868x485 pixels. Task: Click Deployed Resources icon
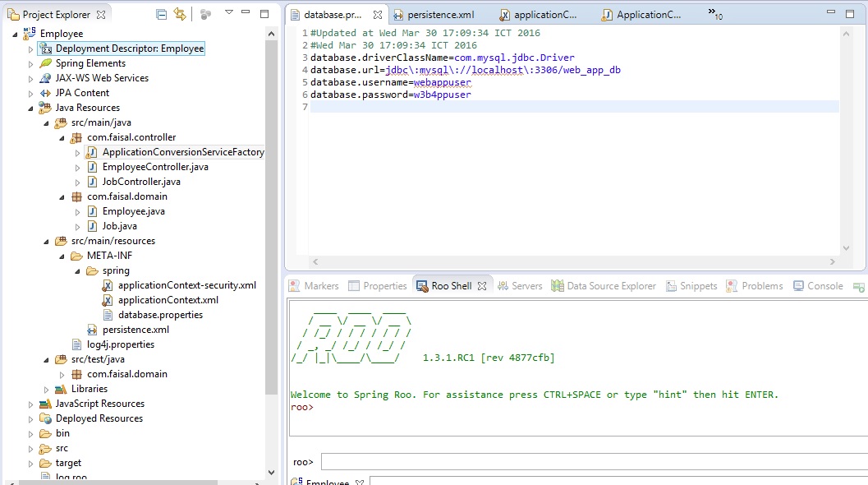pos(45,418)
